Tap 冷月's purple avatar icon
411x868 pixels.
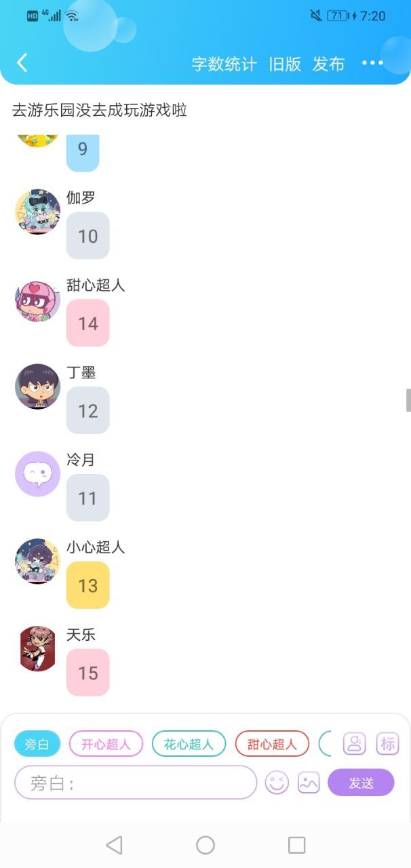tap(37, 474)
